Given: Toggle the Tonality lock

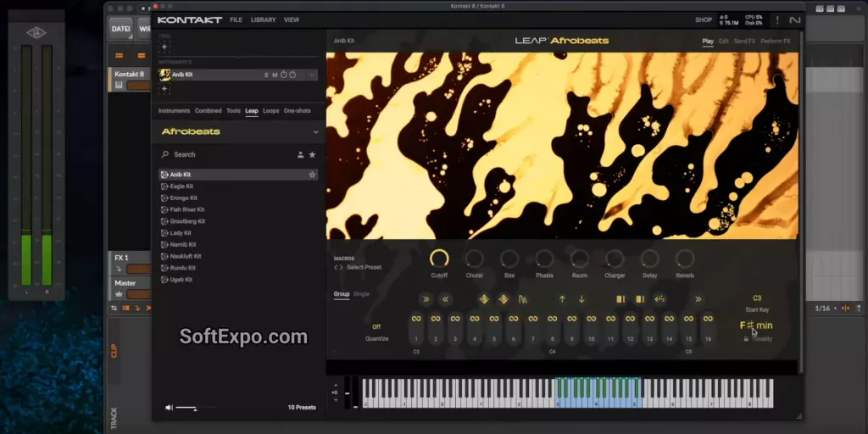Looking at the screenshot, I should pos(746,339).
